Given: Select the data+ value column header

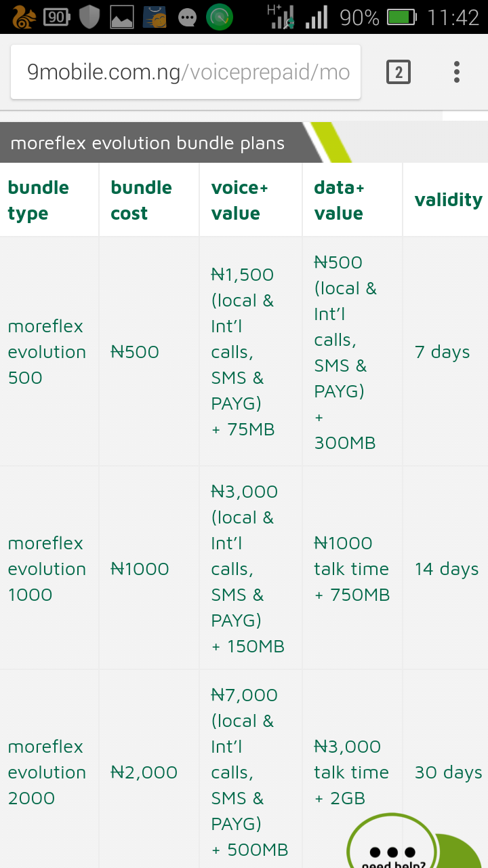Looking at the screenshot, I should tap(339, 200).
